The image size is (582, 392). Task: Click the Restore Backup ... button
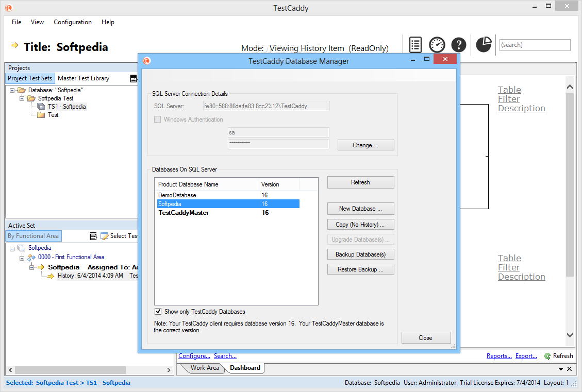coord(360,269)
